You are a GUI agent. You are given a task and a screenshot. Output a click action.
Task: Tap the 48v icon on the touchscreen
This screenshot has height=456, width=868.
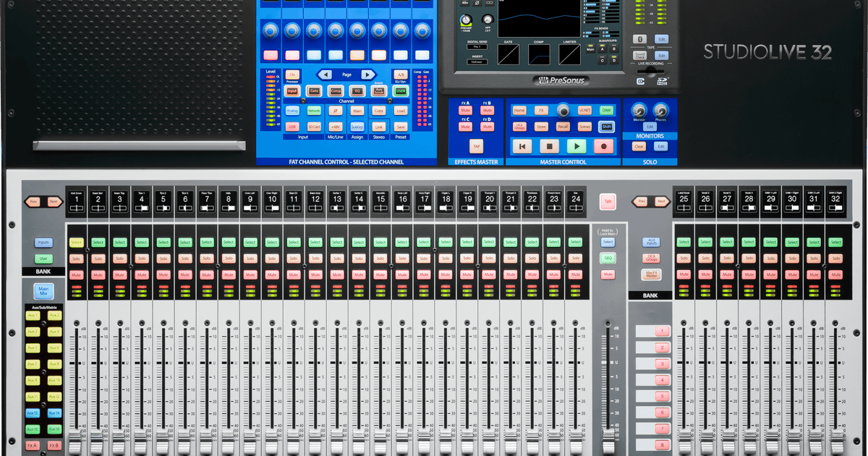(x=464, y=4)
